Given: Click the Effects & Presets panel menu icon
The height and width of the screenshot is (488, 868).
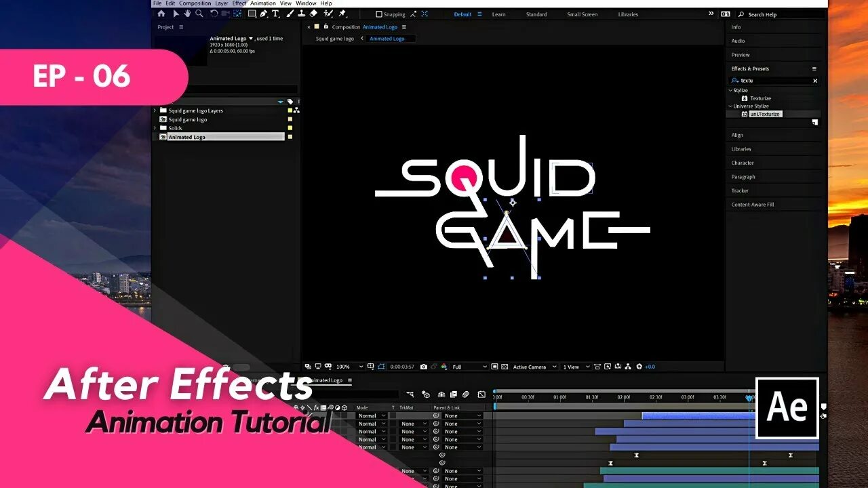Looking at the screenshot, I should tap(814, 68).
